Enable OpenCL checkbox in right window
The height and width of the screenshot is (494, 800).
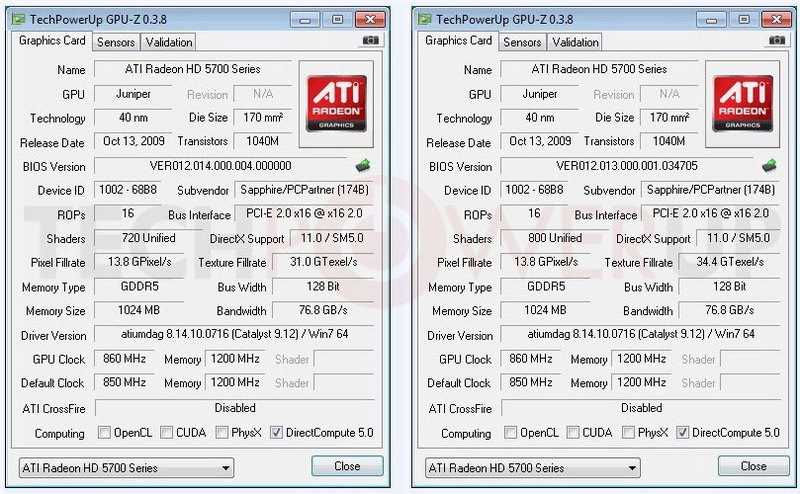[x=510, y=433]
